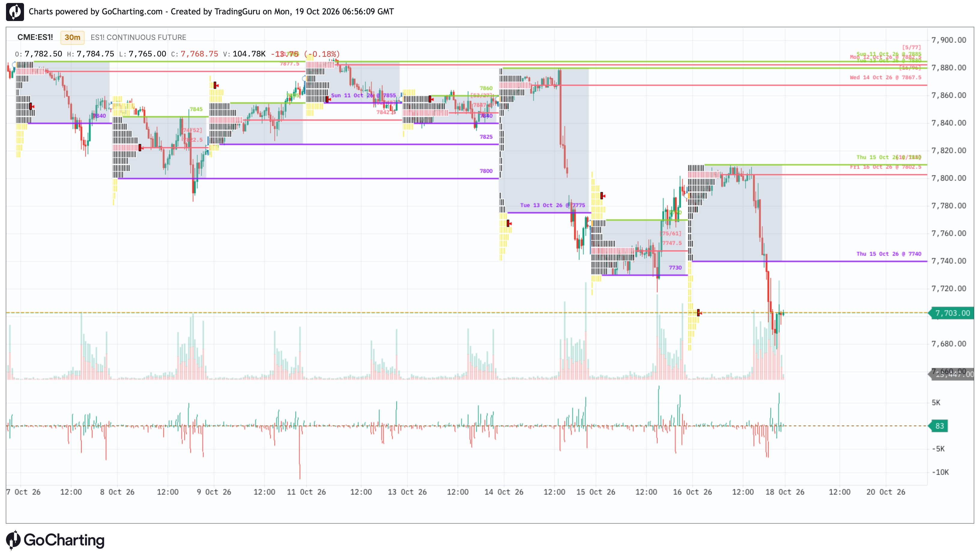Click the green 7860 level label
980x557 pixels.
486,88
